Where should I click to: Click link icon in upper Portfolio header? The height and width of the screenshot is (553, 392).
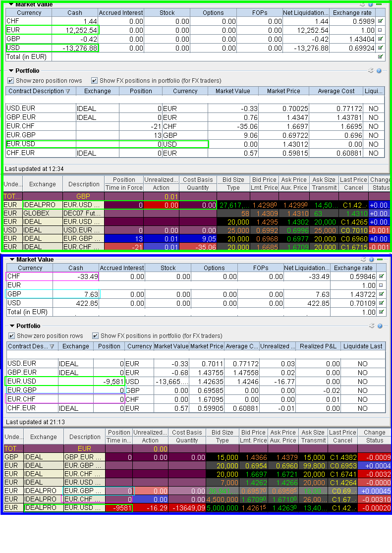(371, 71)
